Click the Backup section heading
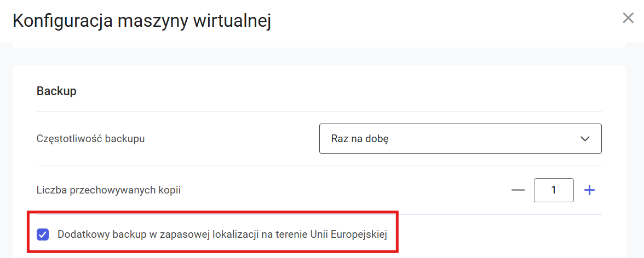The height and width of the screenshot is (258, 644). (56, 91)
